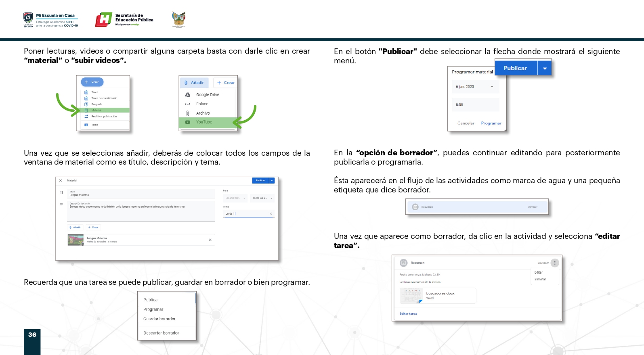The height and width of the screenshot is (355, 644).
Task: Select Programar from the publish menu
Action: click(153, 309)
